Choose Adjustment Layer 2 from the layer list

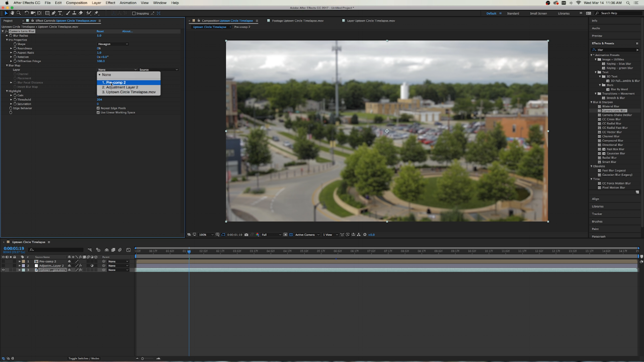point(129,87)
